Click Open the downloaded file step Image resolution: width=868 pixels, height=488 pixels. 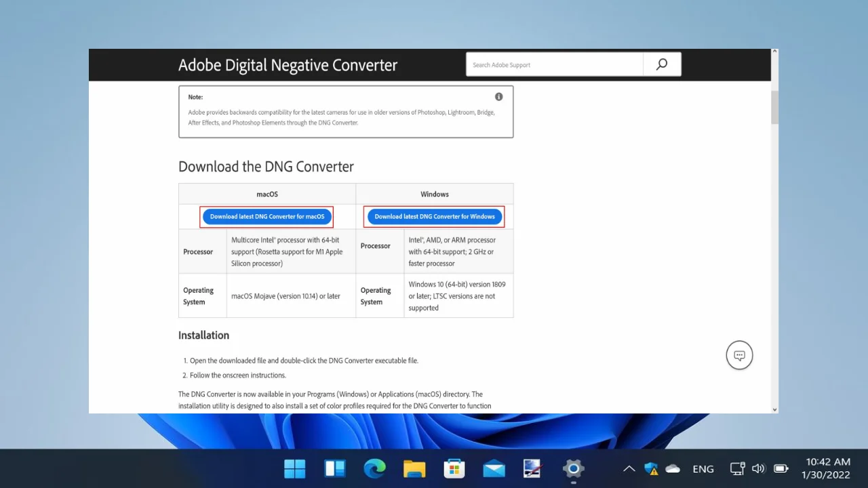point(304,361)
